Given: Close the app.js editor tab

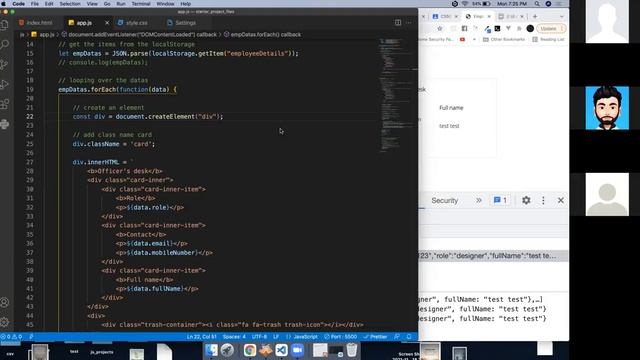Looking at the screenshot, I should 107,23.
